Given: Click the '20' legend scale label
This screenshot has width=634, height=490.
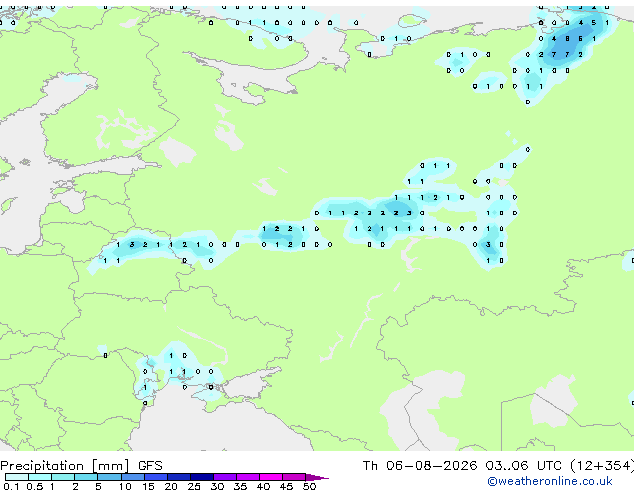Looking at the screenshot, I should point(171,486).
